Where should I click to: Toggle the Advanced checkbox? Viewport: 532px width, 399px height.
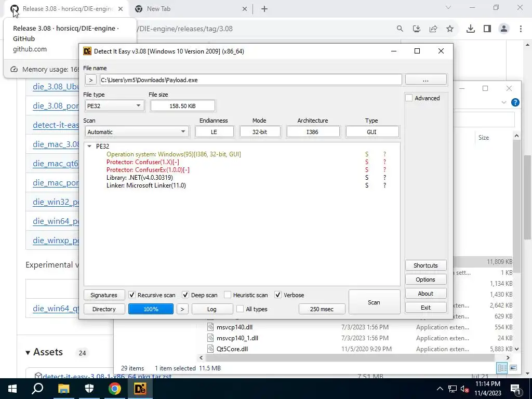409,98
